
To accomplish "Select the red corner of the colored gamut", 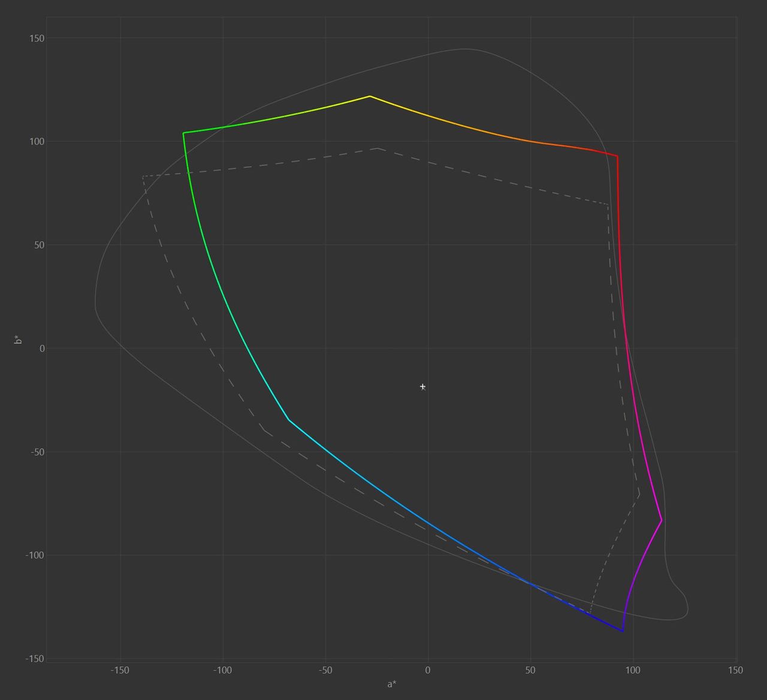I will point(617,156).
